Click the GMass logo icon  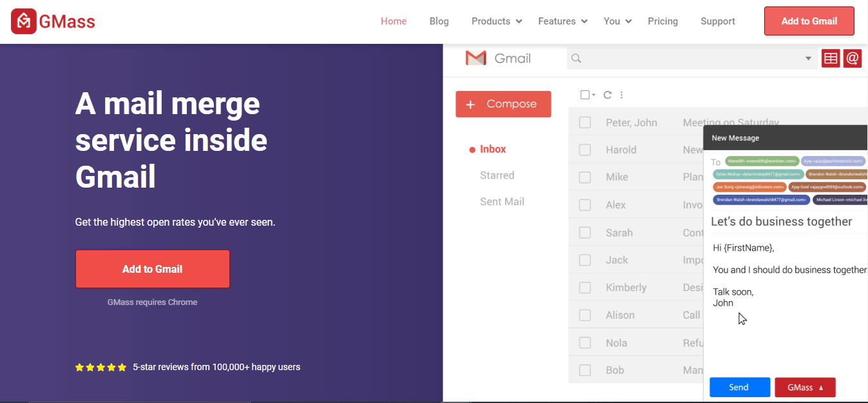pyautogui.click(x=24, y=21)
